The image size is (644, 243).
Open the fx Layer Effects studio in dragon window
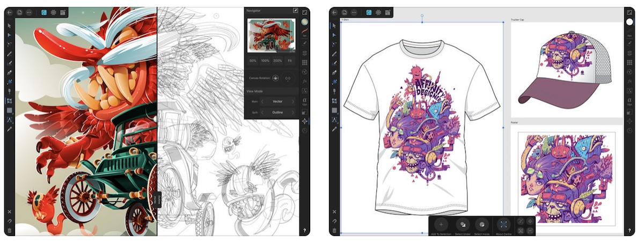tap(304, 81)
